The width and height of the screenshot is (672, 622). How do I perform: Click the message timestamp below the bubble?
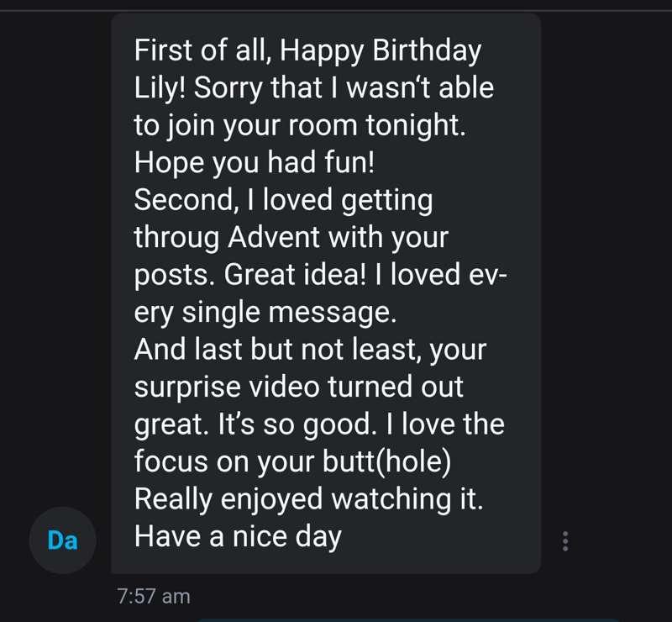(x=153, y=596)
